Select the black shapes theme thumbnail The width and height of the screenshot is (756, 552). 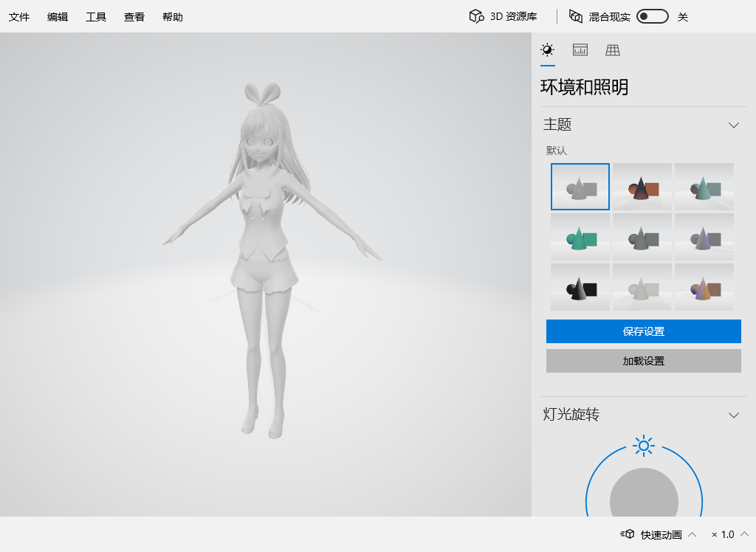(x=580, y=287)
